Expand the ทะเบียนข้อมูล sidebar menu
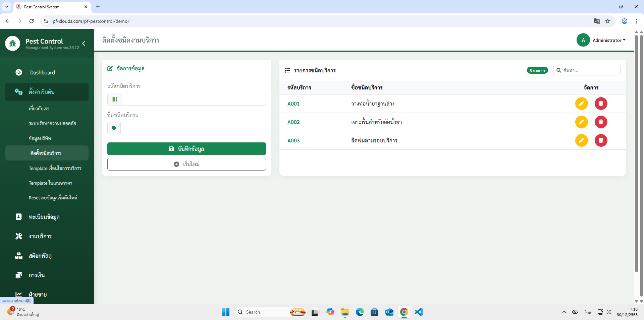This screenshot has width=644, height=320. tap(44, 217)
